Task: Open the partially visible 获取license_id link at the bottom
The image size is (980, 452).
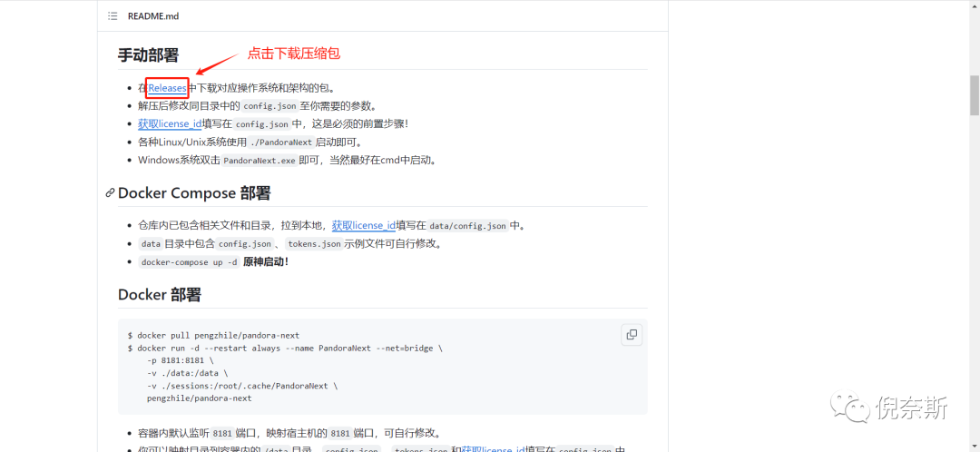Action: click(x=493, y=449)
